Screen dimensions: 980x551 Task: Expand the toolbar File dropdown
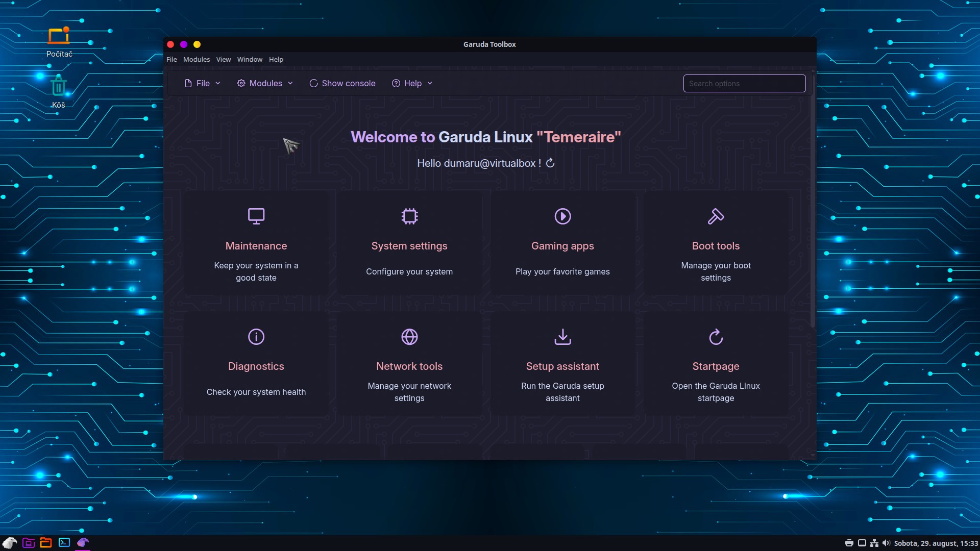pos(202,83)
